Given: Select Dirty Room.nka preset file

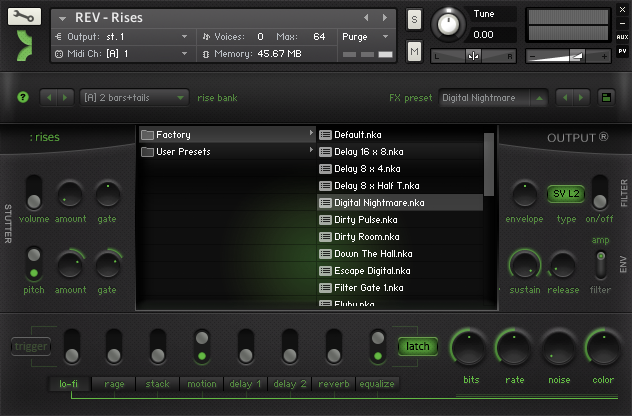Looking at the screenshot, I should [x=368, y=236].
